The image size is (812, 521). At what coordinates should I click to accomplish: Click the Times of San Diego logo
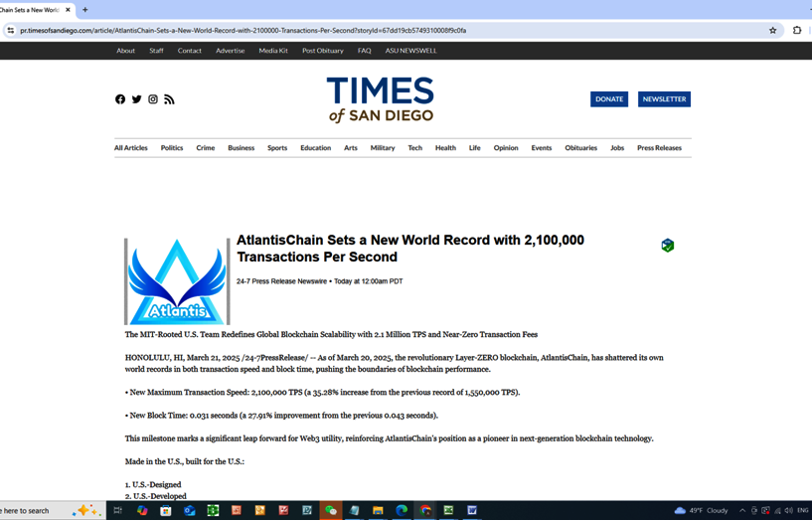click(x=380, y=99)
